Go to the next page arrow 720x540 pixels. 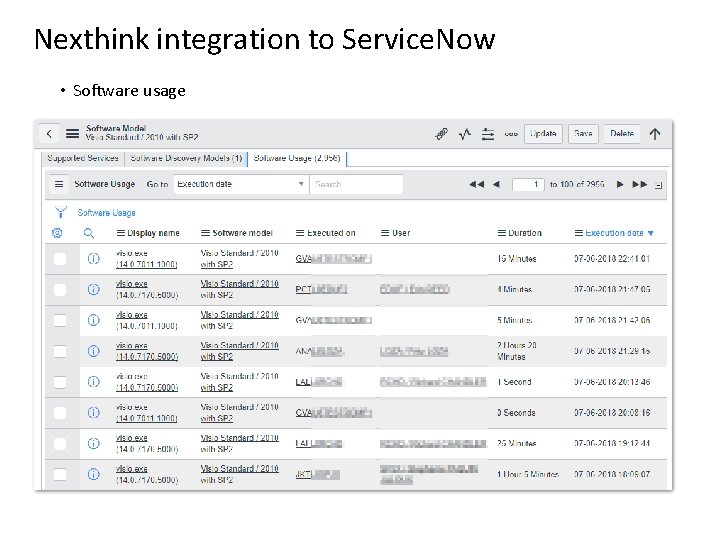(619, 184)
